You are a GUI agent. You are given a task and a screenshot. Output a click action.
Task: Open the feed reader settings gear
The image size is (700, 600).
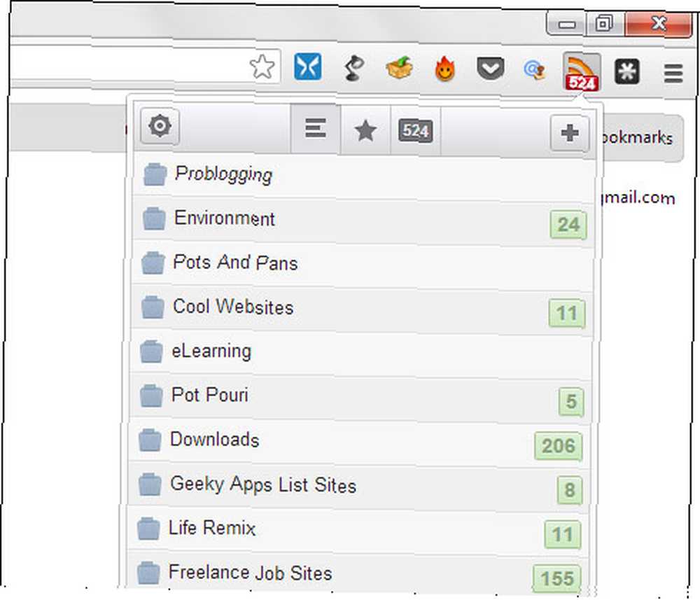coord(160,126)
